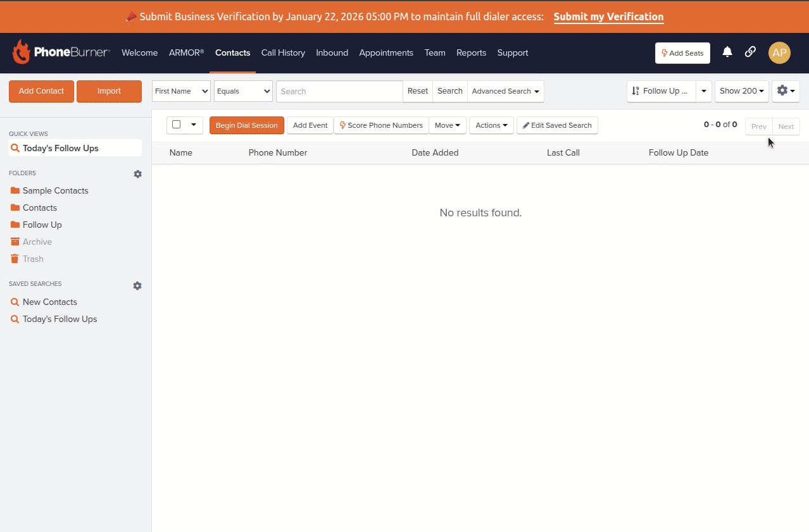Sort by the Name column header
The image size is (809, 532).
[181, 152]
